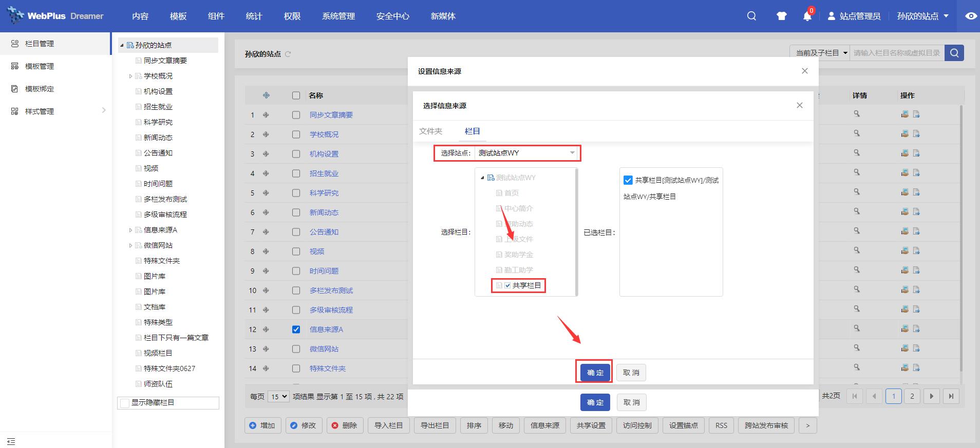
Task: Open the search icon in top bar
Action: click(x=751, y=16)
